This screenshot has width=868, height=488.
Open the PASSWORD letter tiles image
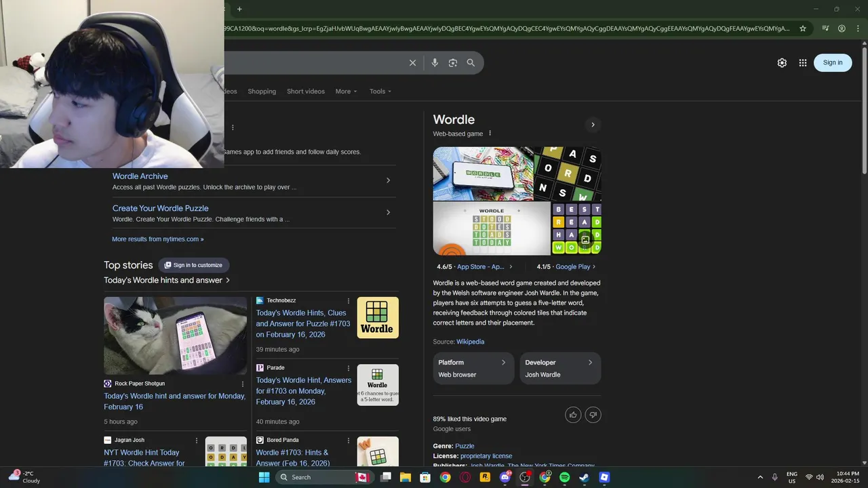(x=568, y=174)
